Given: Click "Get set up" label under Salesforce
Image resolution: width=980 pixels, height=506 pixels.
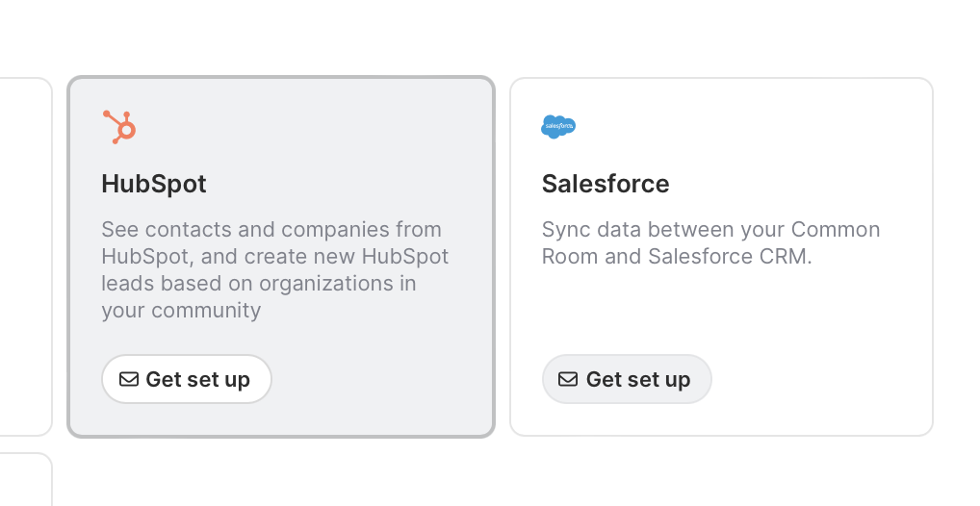Looking at the screenshot, I should pyautogui.click(x=638, y=380).
